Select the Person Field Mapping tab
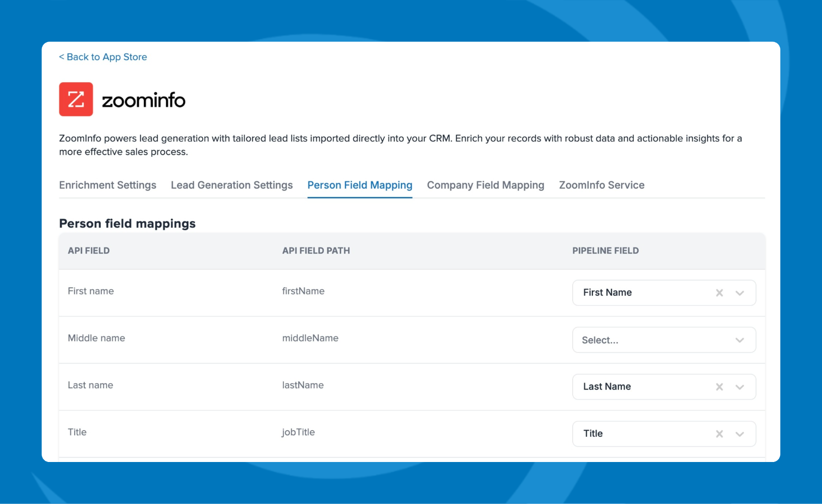The height and width of the screenshot is (504, 822). click(x=359, y=185)
